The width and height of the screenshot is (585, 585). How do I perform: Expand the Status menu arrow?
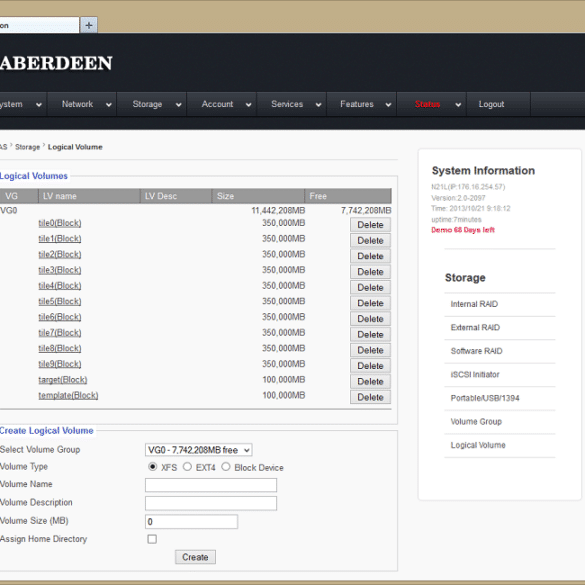(458, 105)
